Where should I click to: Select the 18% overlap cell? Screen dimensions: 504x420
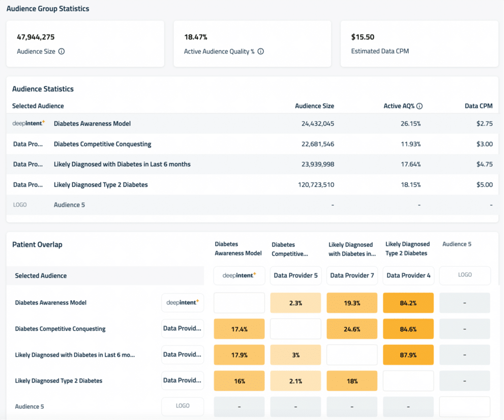coord(352,381)
